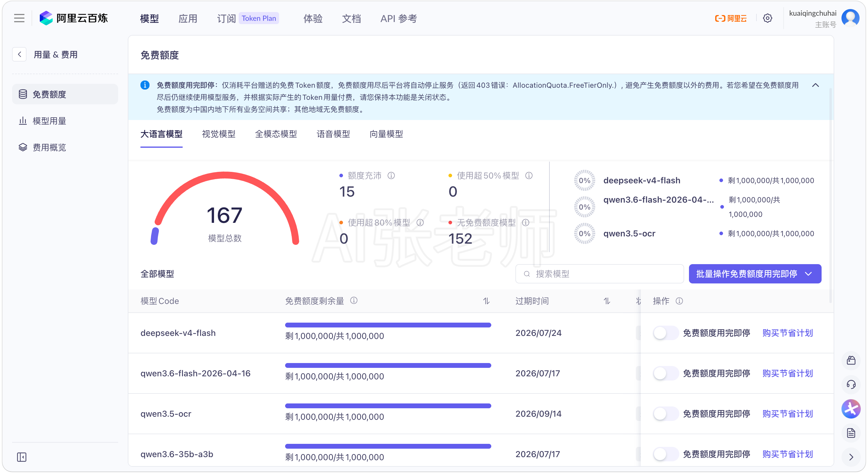Viewport: 868px width, 474px height.
Task: Show info tooltip for 额度充沛
Action: pos(391,175)
